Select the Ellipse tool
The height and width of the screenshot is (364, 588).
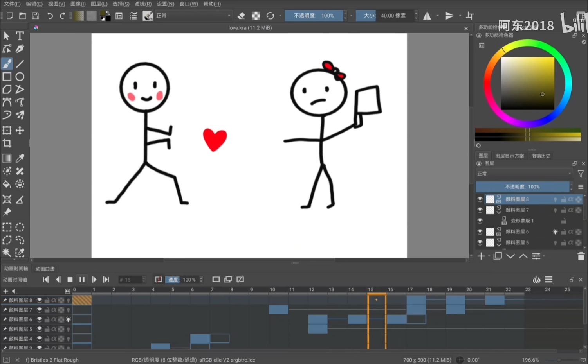(20, 77)
